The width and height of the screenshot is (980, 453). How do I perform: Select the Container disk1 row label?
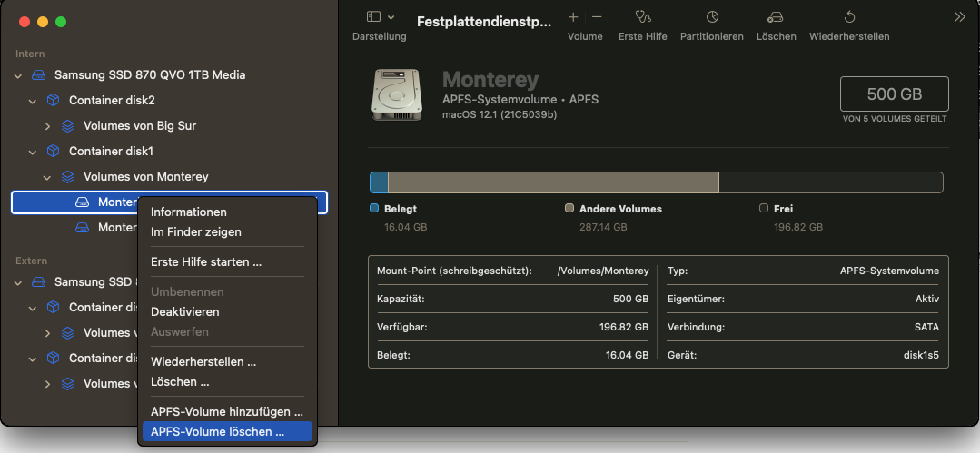point(111,152)
